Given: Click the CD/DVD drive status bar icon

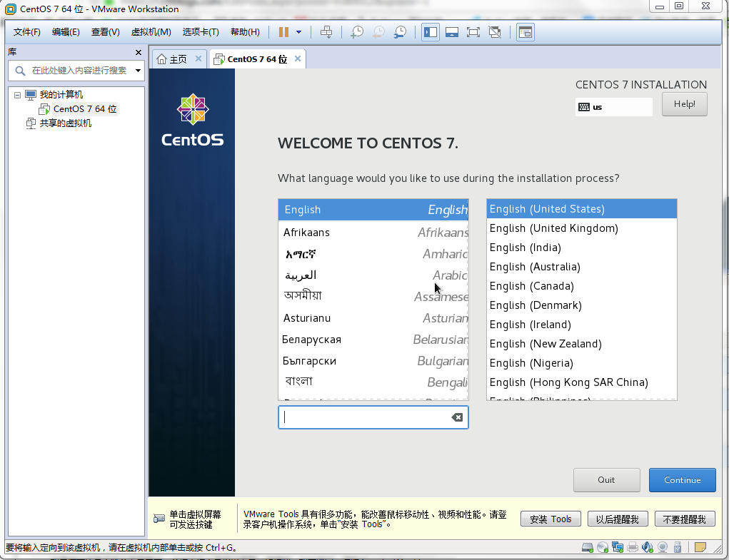Looking at the screenshot, I should tap(603, 547).
